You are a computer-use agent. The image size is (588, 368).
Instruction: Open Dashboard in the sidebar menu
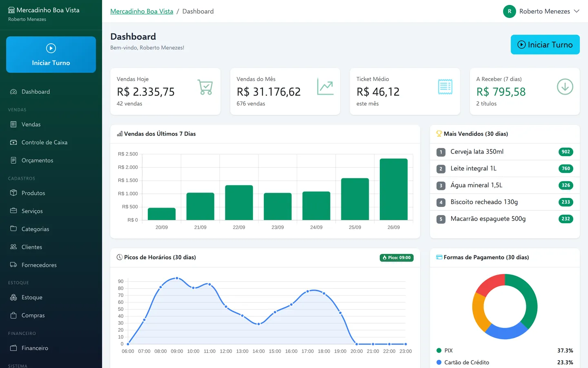click(x=51, y=92)
